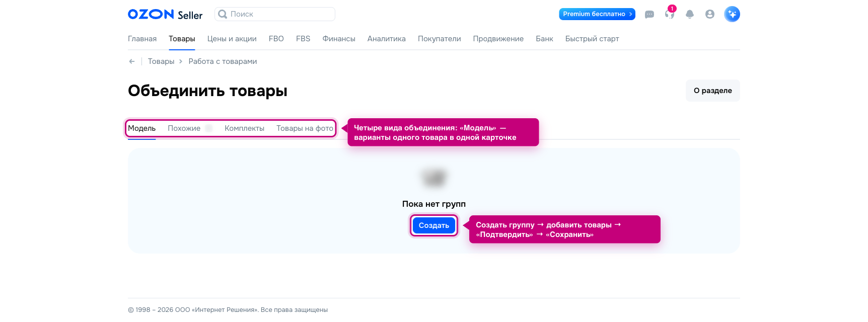Switch to the Похожие tab

[x=184, y=128]
